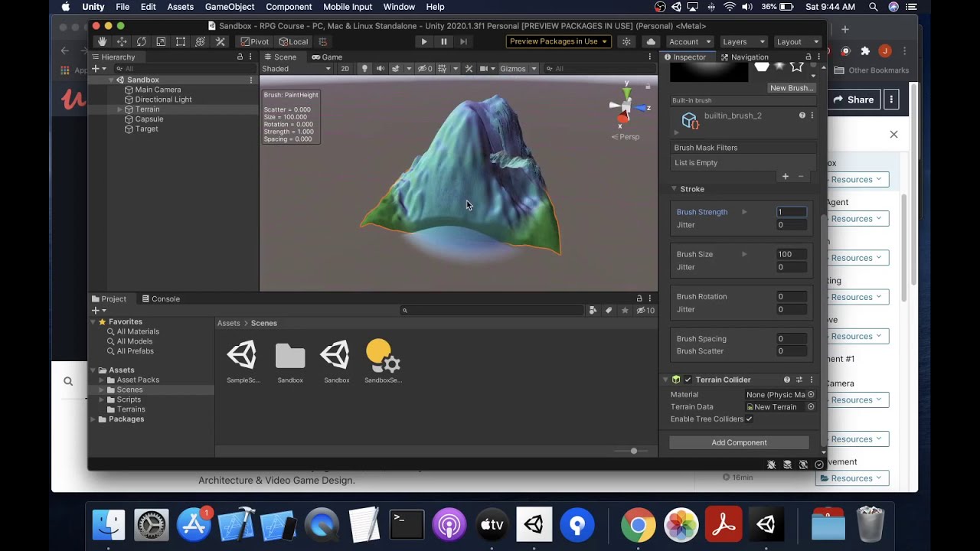Open the Gizmos dropdown
980x551 pixels.
coord(518,69)
